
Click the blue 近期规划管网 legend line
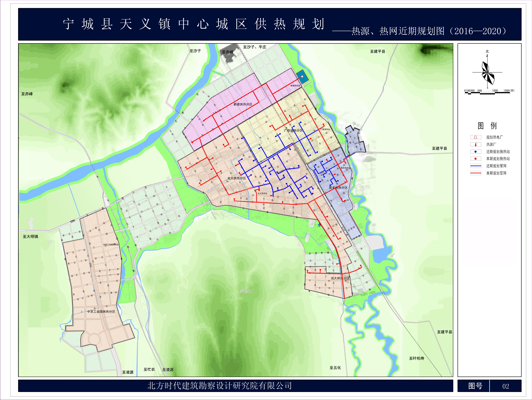[x=476, y=166]
